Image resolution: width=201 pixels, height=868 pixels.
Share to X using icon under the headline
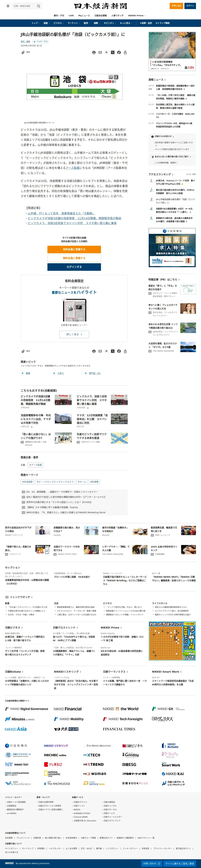(x=113, y=53)
